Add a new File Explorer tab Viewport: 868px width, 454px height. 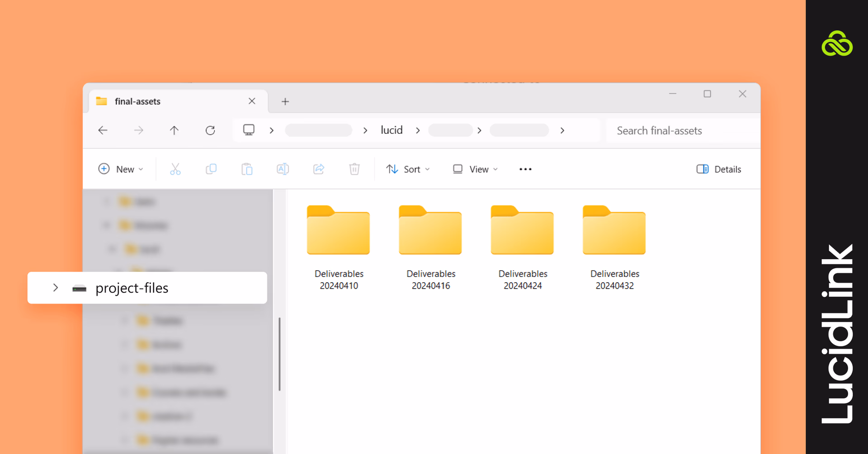285,102
